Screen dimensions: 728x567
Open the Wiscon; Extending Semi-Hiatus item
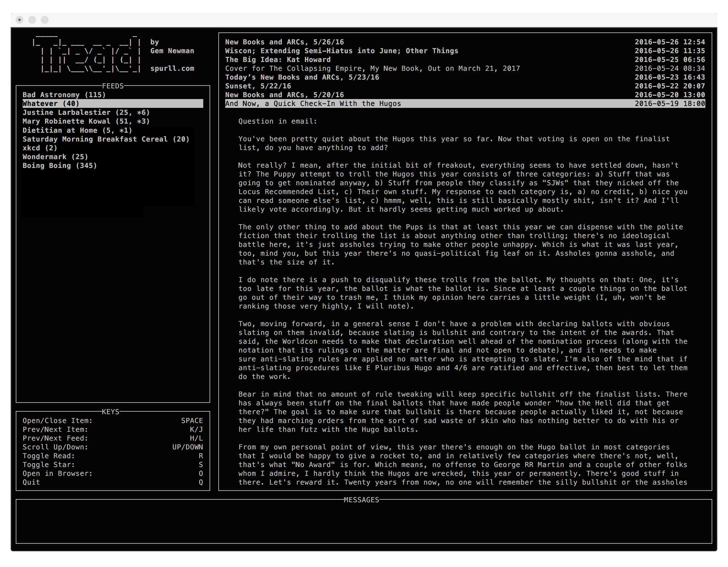[x=465, y=51]
